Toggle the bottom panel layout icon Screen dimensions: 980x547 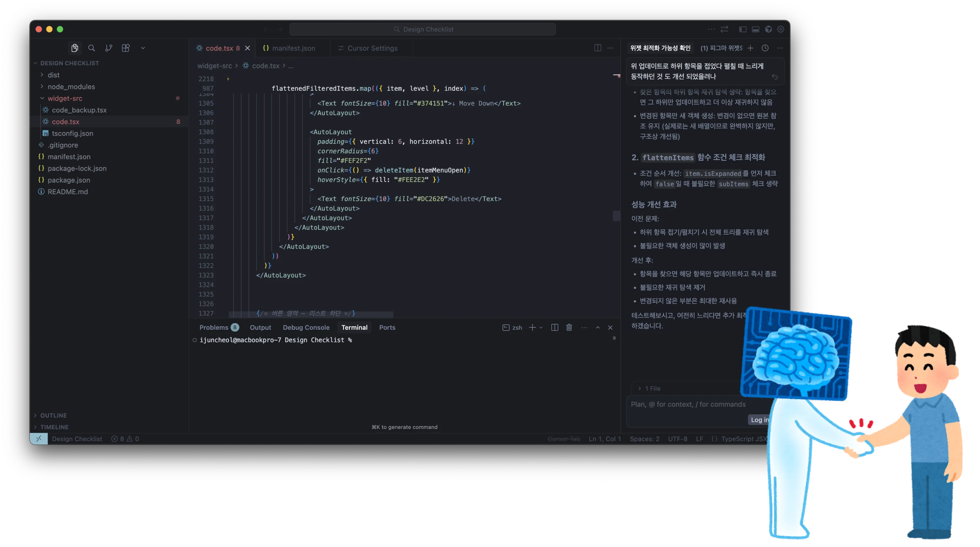[x=756, y=29]
